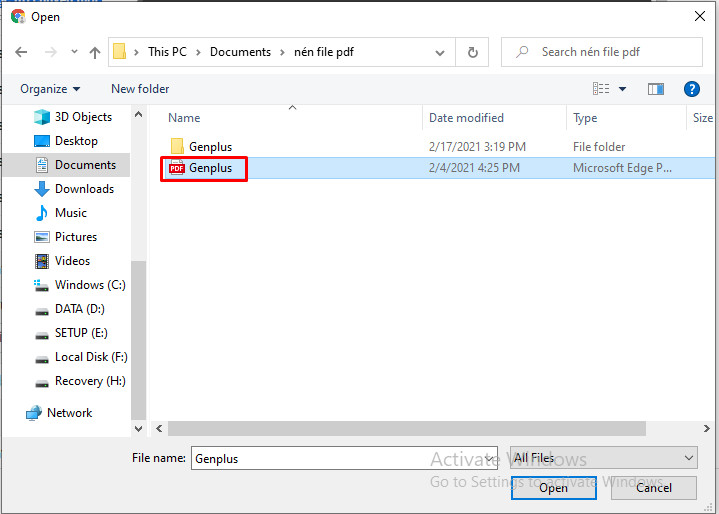This screenshot has width=719, height=514.
Task: Refresh the current folder view
Action: click(472, 52)
